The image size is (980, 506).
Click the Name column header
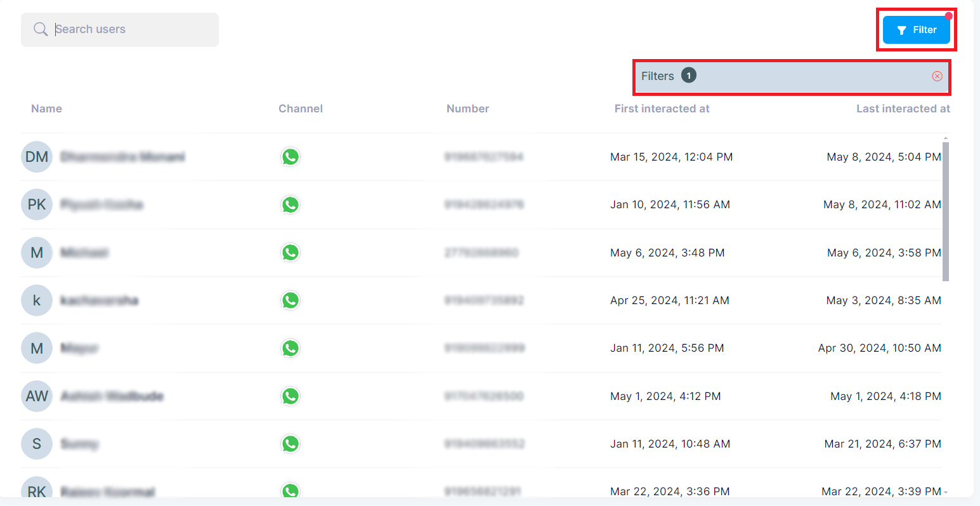tap(46, 109)
